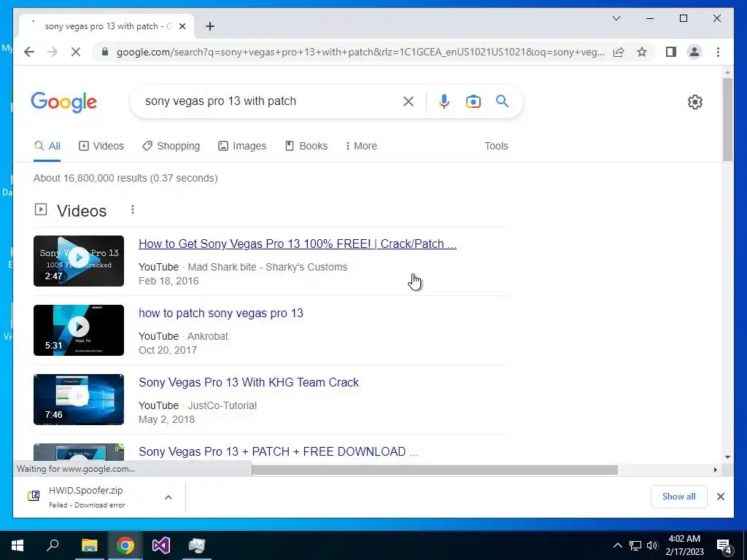Click the vertical scrollbar down arrow
Image resolution: width=747 pixels, height=560 pixels.
pos(727,457)
